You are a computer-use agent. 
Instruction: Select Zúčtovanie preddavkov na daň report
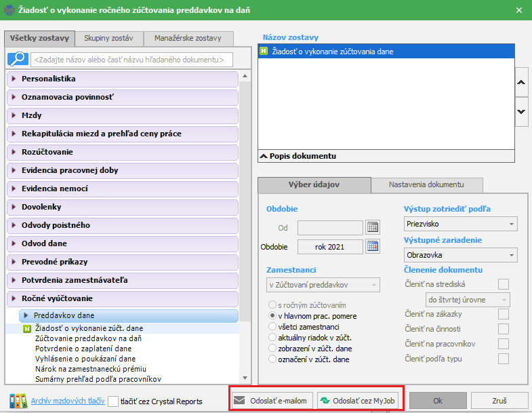click(x=88, y=338)
